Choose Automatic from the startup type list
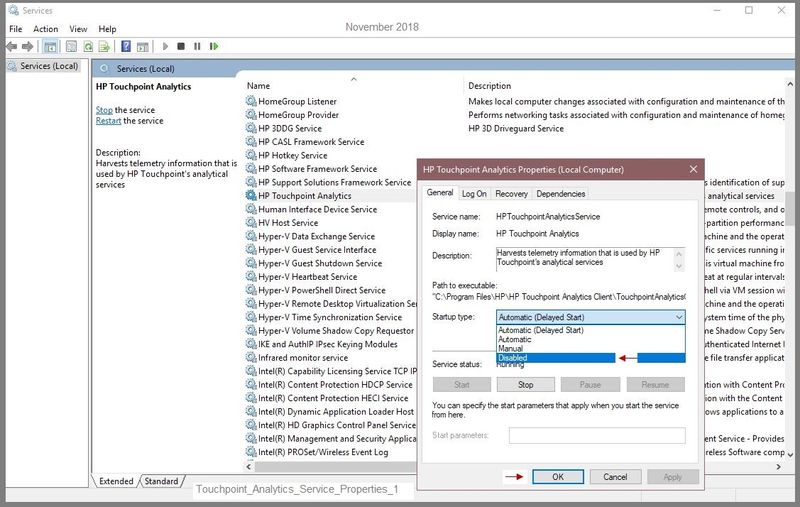800x507 pixels. [x=590, y=339]
